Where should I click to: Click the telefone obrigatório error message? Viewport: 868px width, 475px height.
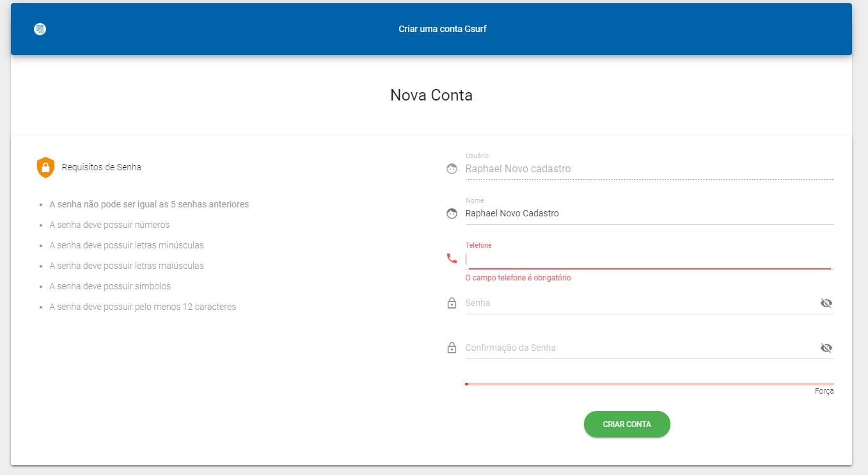point(518,278)
